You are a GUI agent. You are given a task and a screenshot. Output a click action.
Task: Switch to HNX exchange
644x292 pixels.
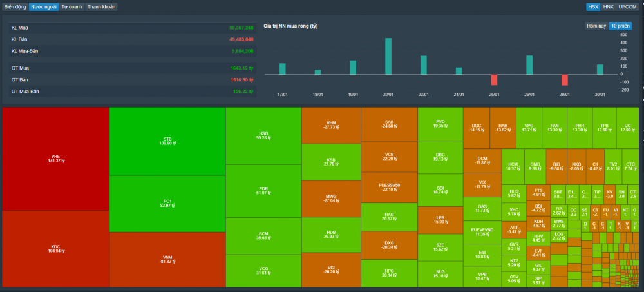point(609,7)
